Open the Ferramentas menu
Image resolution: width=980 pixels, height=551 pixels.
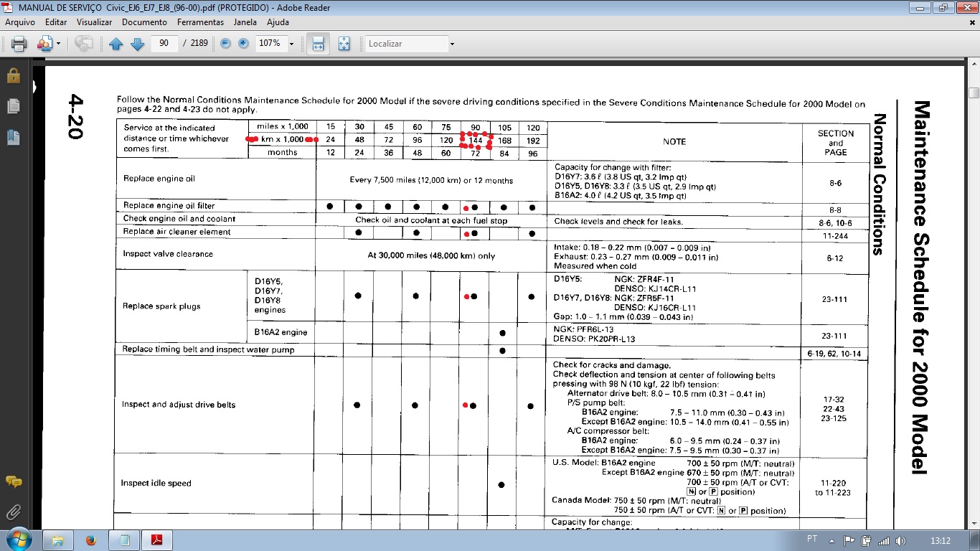pyautogui.click(x=200, y=22)
